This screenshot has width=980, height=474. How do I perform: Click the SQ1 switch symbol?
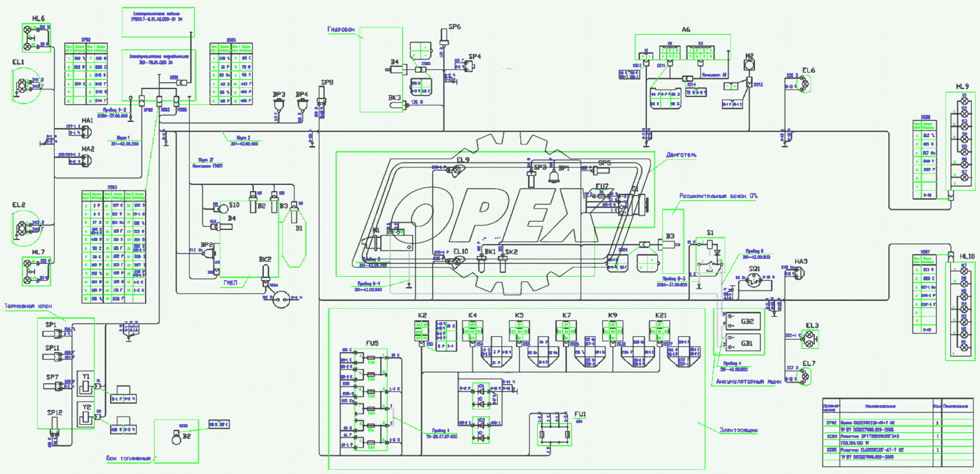[754, 281]
